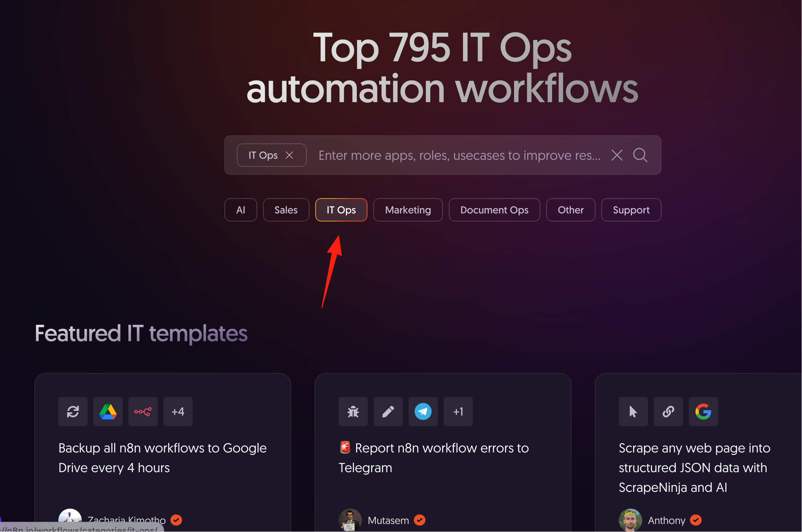Clear the search field with X icon

(617, 155)
